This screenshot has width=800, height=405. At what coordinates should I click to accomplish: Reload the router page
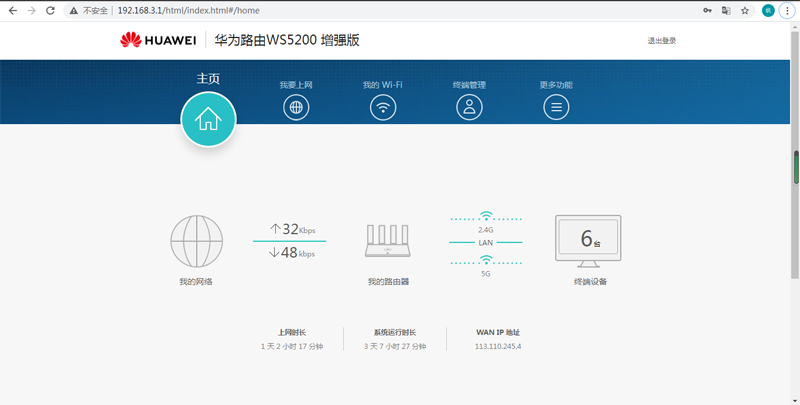(x=50, y=10)
